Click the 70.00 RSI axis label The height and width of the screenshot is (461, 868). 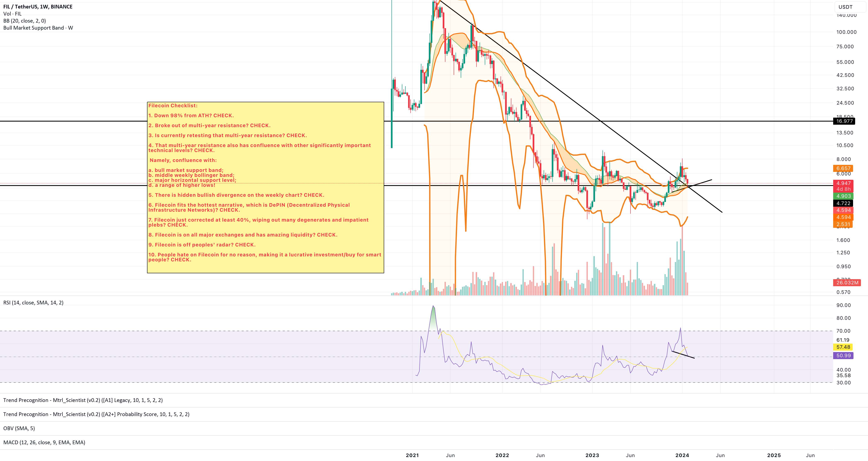843,331
